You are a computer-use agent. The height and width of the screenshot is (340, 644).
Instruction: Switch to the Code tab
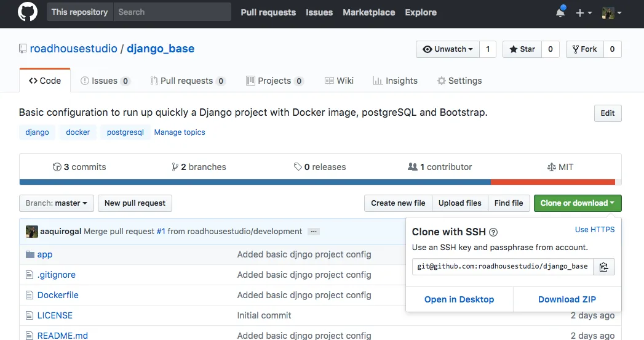[45, 81]
